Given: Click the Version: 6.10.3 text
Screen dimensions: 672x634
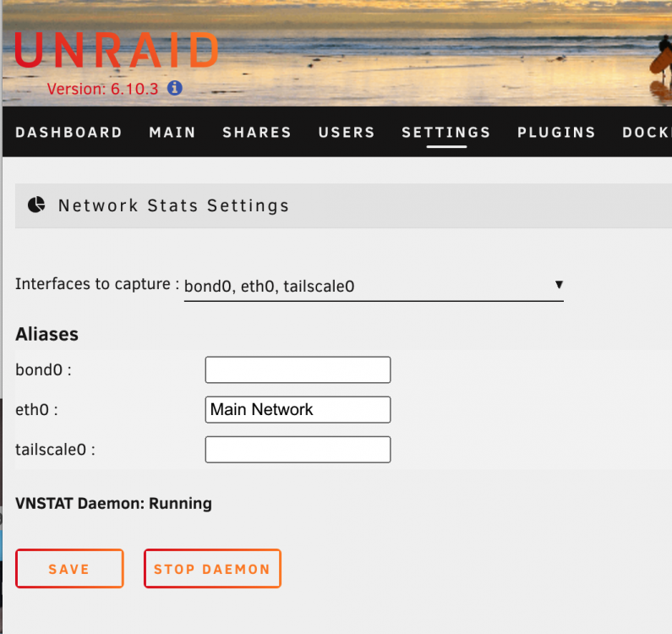Looking at the screenshot, I should point(102,89).
